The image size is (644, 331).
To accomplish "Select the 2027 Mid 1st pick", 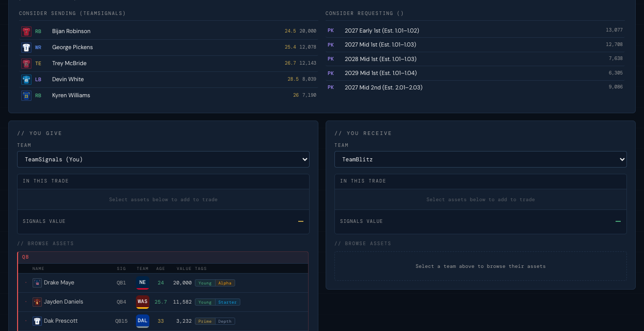I will [x=475, y=44].
